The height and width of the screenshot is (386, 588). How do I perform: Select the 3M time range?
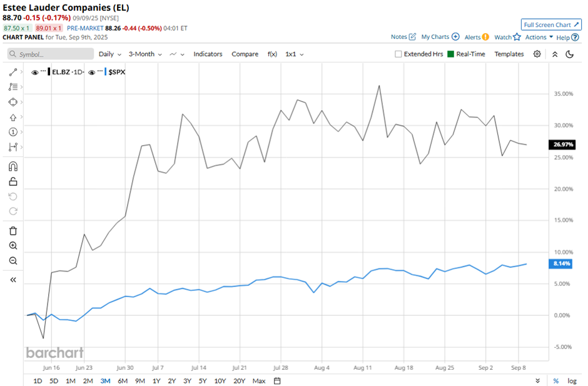click(x=105, y=381)
